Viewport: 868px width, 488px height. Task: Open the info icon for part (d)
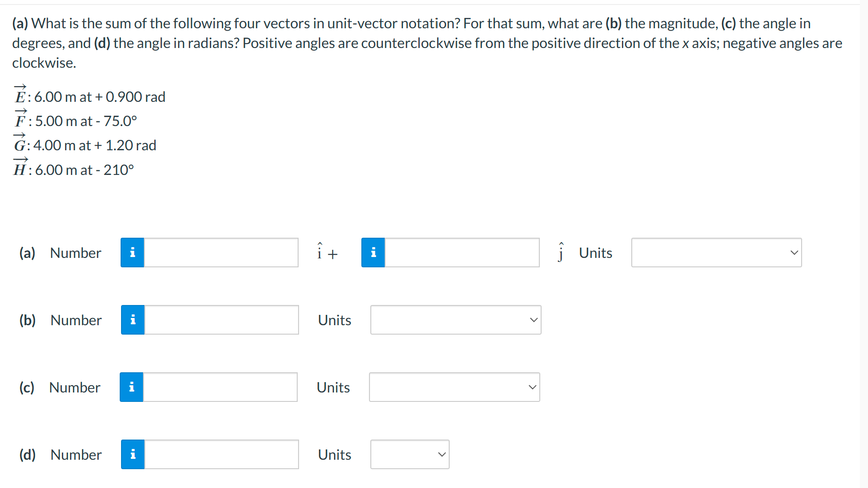pos(133,454)
